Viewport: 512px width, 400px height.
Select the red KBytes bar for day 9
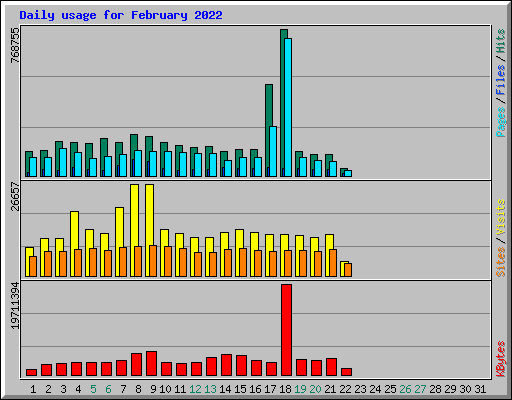coord(151,364)
